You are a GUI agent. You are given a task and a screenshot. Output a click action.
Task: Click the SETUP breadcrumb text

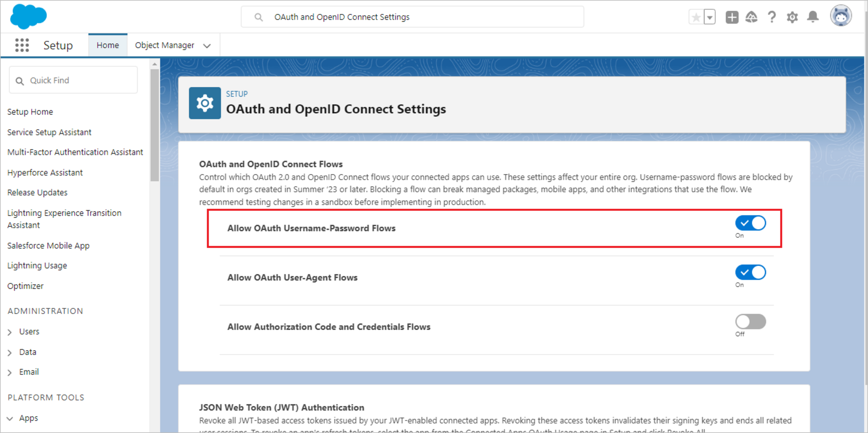pos(237,94)
